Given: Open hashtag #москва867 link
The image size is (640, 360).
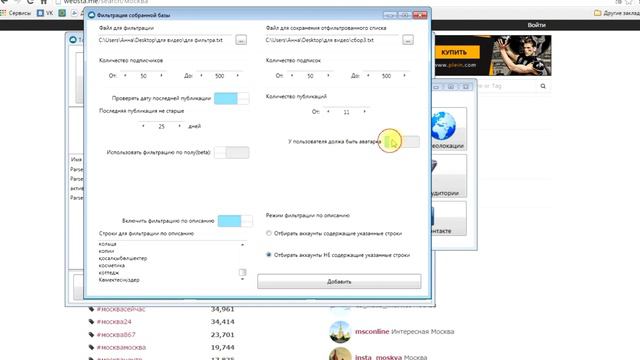Looking at the screenshot, I should click(x=116, y=335).
